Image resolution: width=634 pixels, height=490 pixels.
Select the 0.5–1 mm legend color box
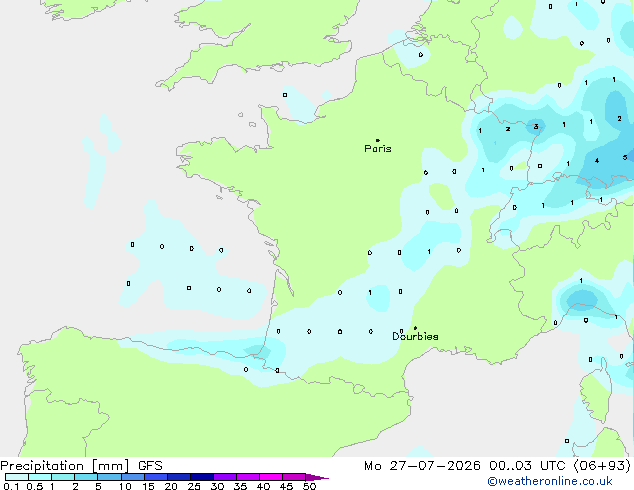(x=40, y=477)
